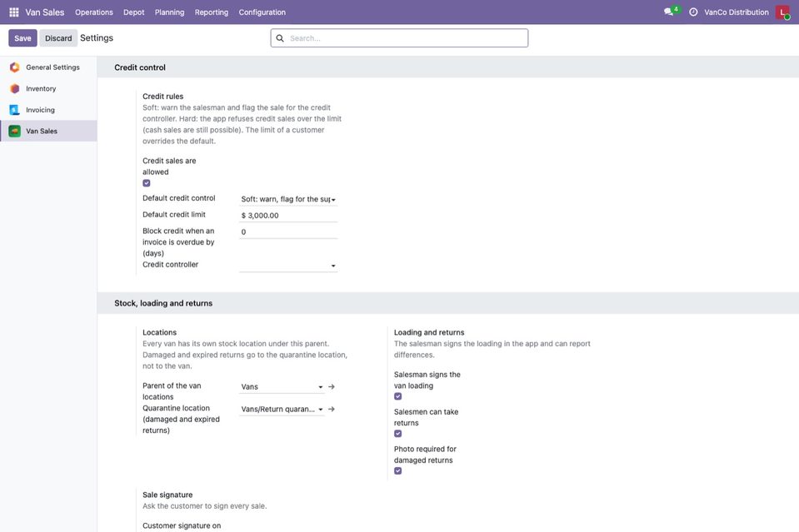Open the apps grid menu
Viewport: 799px width, 532px height.
point(14,12)
